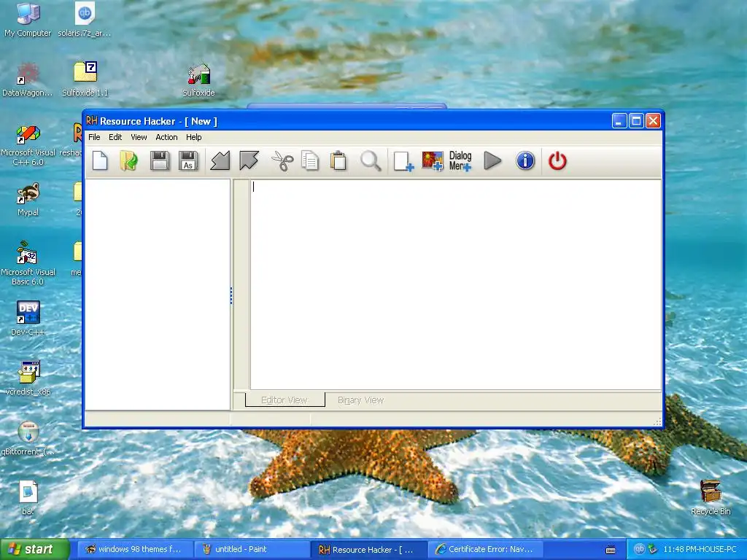Switch to untitled - Paint taskbar button
The width and height of the screenshot is (747, 560).
click(252, 549)
